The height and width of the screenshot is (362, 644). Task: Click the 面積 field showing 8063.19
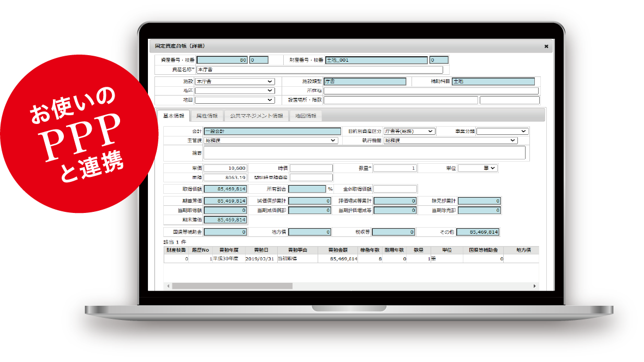[225, 177]
